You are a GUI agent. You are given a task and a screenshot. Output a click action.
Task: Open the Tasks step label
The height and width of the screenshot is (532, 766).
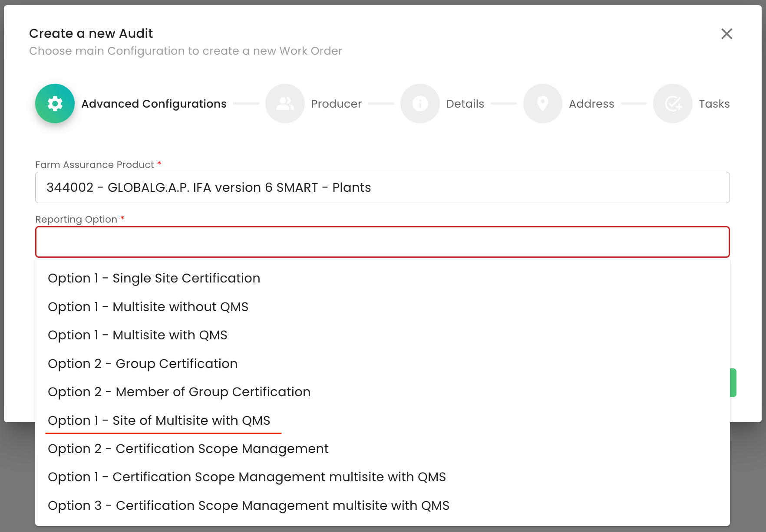pyautogui.click(x=714, y=104)
